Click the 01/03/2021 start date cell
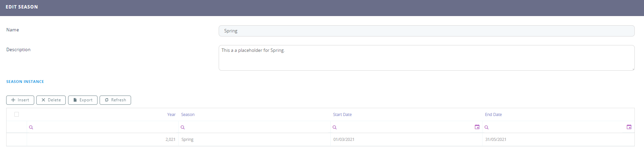The width and height of the screenshot is (644, 159). click(344, 140)
